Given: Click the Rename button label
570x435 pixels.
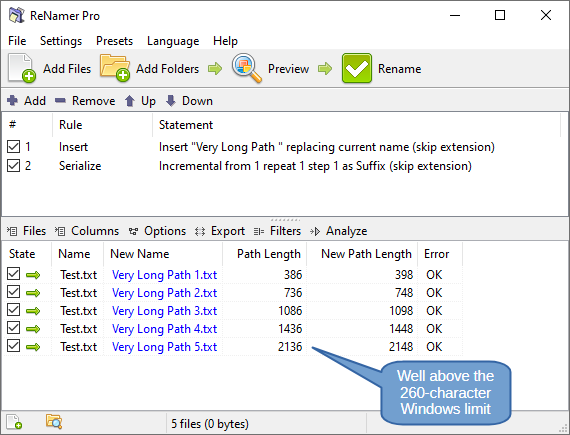Looking at the screenshot, I should [400, 69].
